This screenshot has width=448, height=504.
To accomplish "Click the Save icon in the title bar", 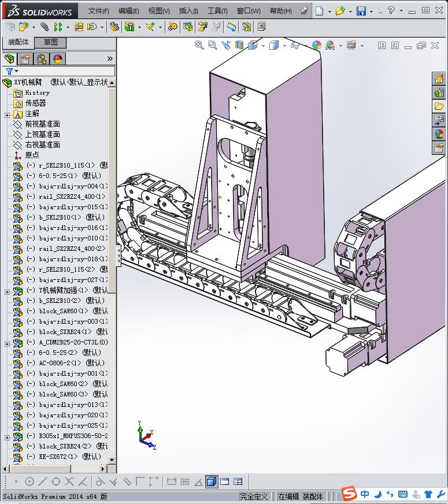I will pos(361,11).
